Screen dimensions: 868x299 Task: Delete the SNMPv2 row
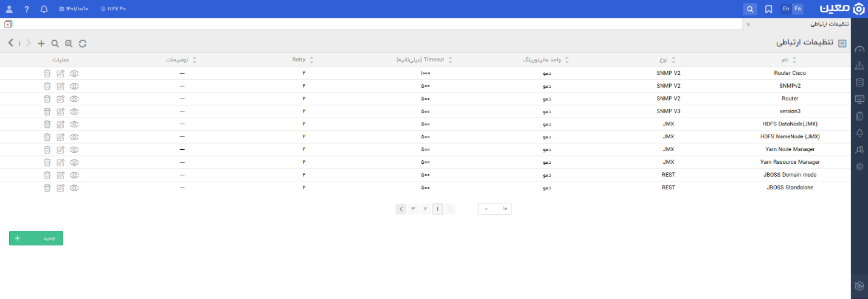pos(47,86)
